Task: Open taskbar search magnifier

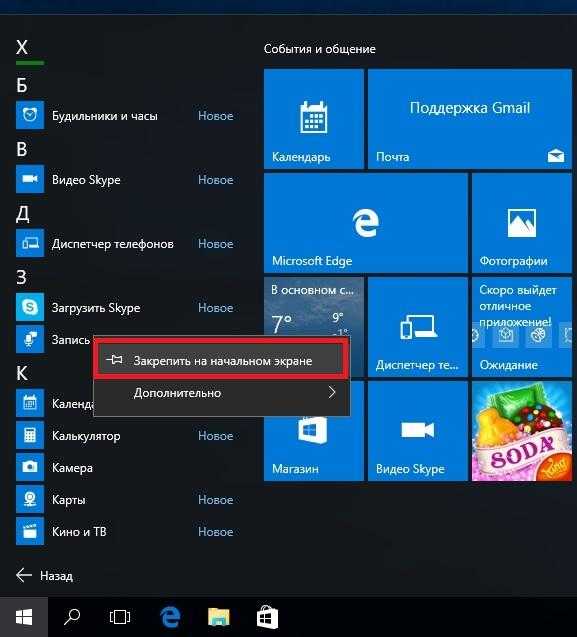Action: (x=72, y=617)
